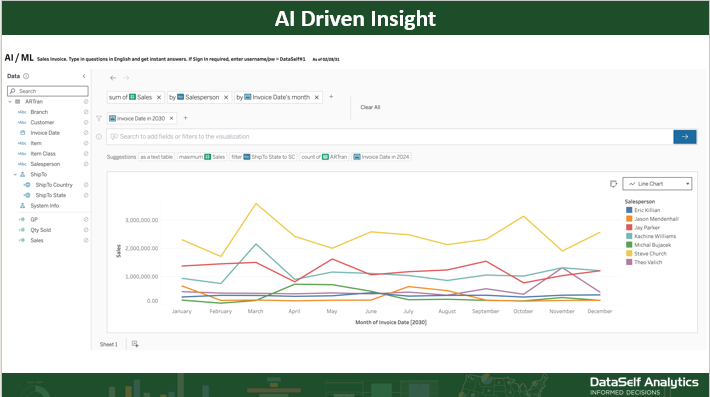The width and height of the screenshot is (710, 397).
Task: Collapse the ShipTo hierarchy
Action: point(15,175)
